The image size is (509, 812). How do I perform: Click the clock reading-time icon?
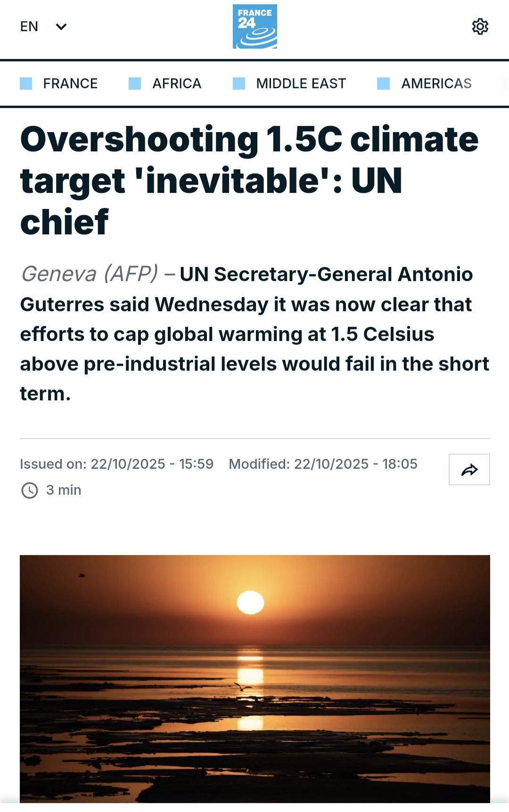pos(30,490)
